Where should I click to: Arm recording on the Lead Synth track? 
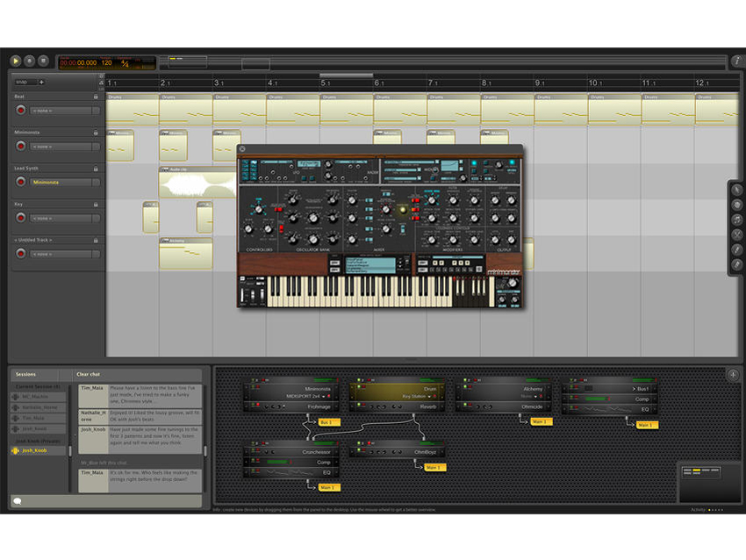(x=20, y=182)
